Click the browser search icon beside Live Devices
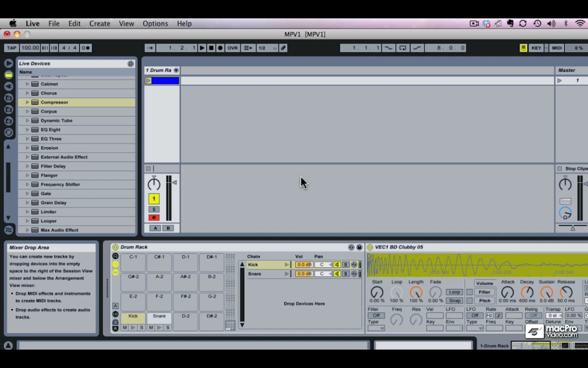 pos(130,63)
